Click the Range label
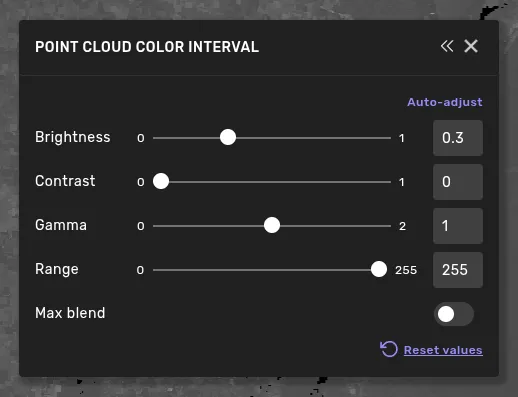The image size is (518, 397). point(57,269)
